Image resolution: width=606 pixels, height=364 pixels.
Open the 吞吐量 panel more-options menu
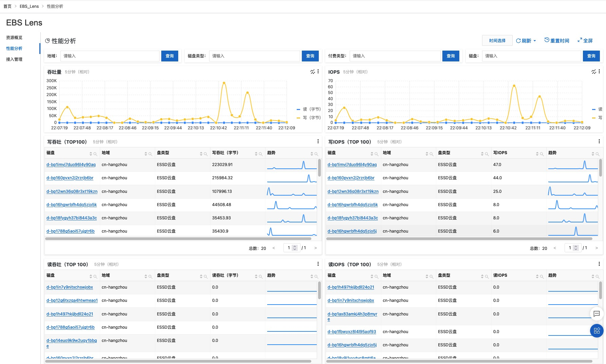[318, 72]
